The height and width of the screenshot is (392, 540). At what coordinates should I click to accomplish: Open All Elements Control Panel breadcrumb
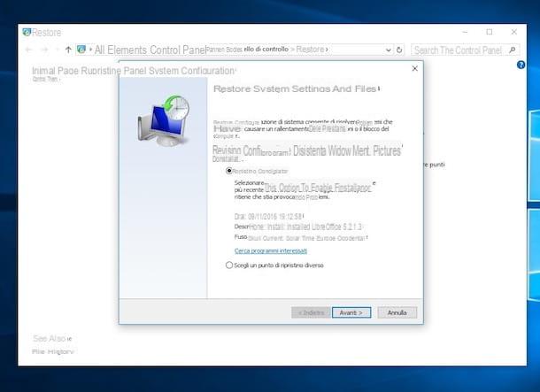coord(150,50)
